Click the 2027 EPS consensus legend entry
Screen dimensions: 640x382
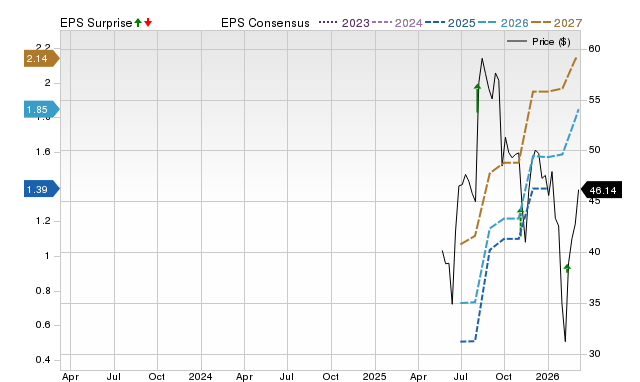click(x=556, y=23)
